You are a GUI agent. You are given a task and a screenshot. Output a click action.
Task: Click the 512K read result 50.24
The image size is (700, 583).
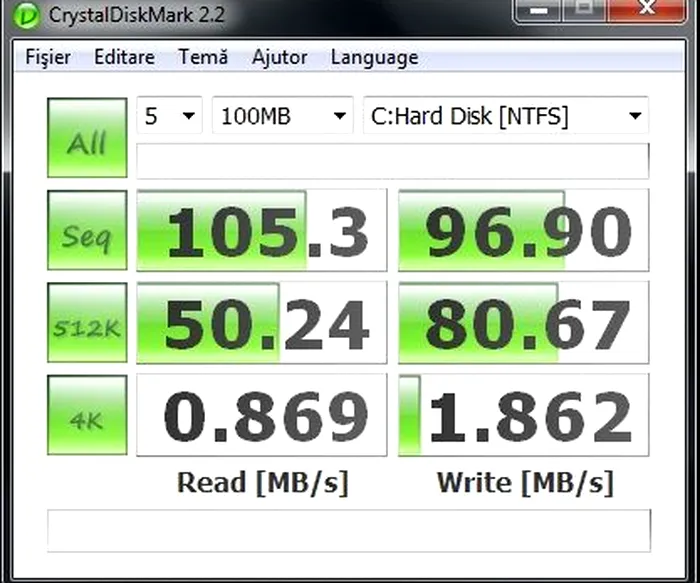pyautogui.click(x=262, y=322)
